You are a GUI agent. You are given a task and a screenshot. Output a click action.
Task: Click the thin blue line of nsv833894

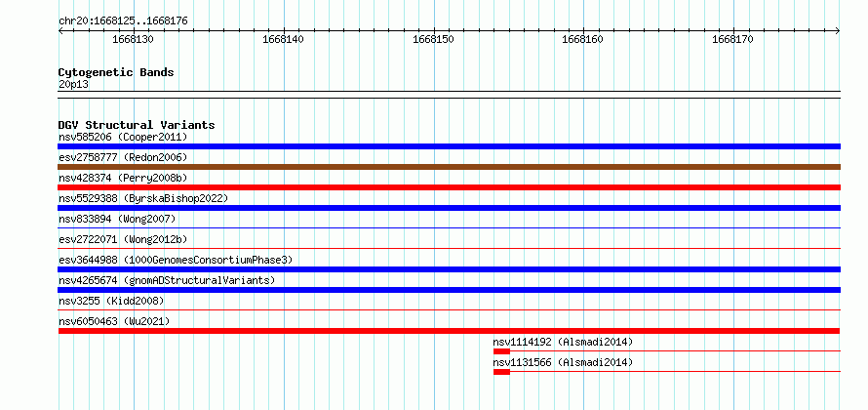pos(449,227)
